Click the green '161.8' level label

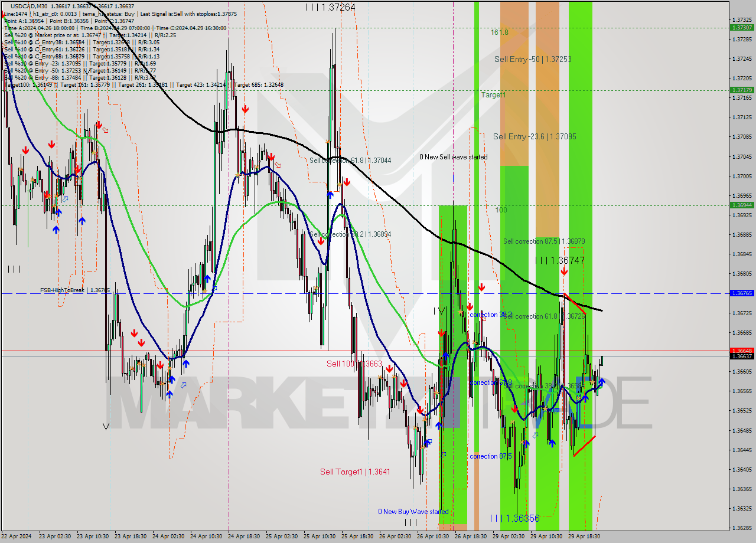[499, 32]
